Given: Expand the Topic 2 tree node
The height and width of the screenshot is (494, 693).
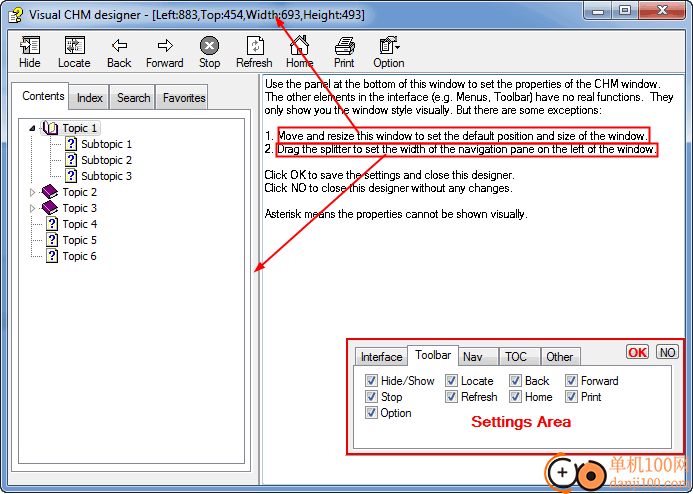Looking at the screenshot, I should click(32, 192).
